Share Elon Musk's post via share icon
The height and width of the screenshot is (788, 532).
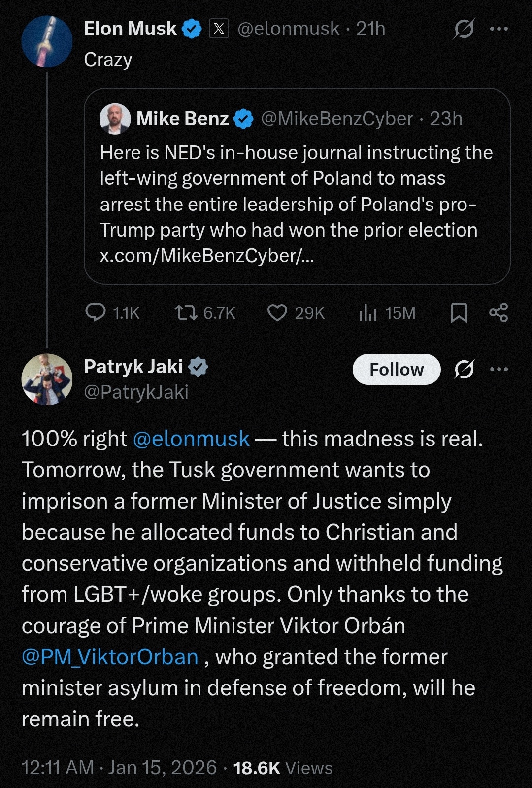tap(499, 312)
